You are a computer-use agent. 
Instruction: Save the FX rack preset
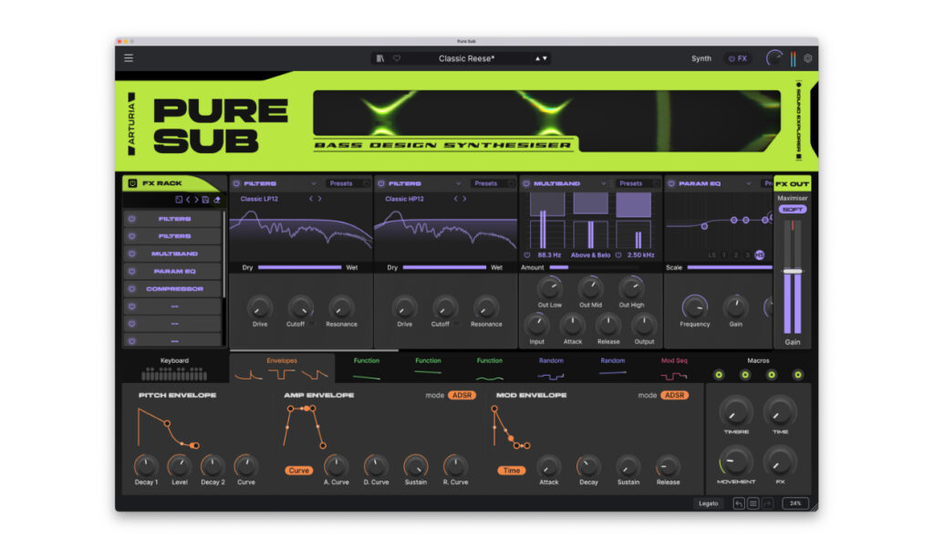click(x=205, y=200)
